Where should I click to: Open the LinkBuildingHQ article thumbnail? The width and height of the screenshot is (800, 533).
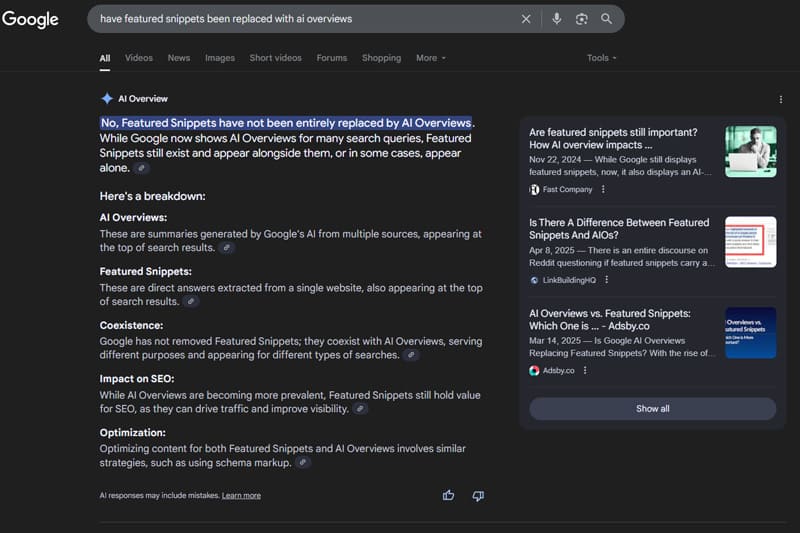point(751,242)
